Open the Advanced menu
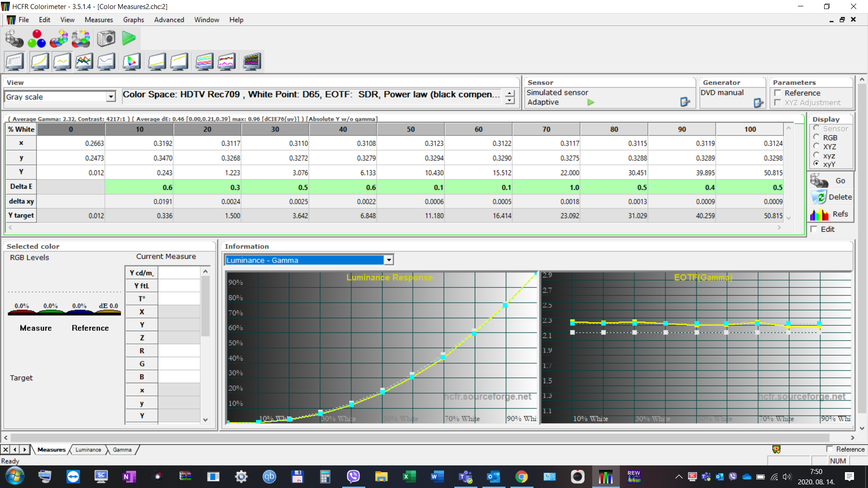 click(169, 20)
